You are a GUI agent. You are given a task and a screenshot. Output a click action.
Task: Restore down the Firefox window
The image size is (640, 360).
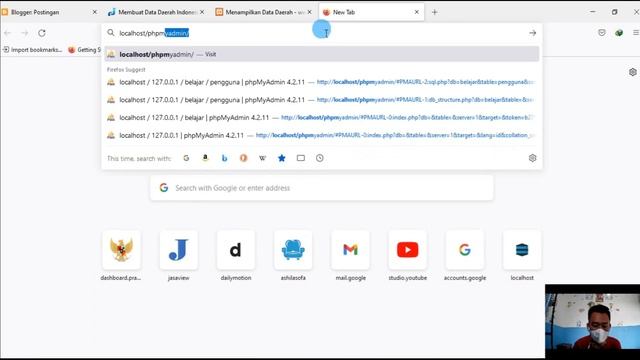[x=614, y=12]
